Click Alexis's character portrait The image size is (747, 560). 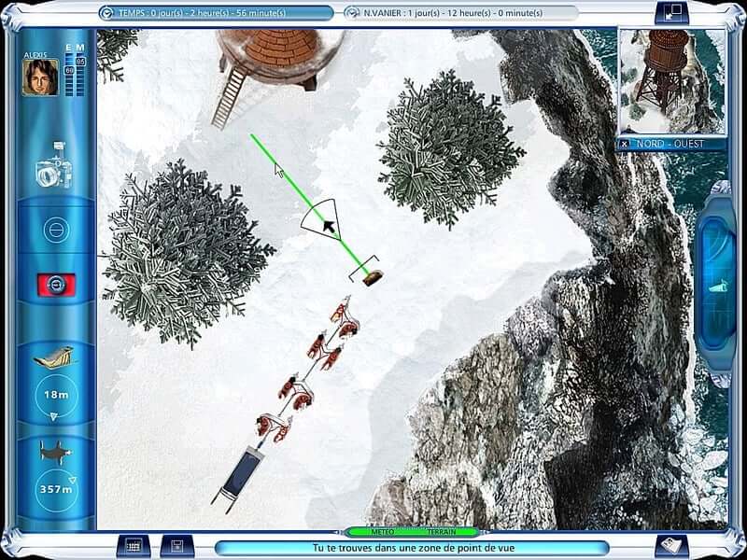tap(40, 77)
